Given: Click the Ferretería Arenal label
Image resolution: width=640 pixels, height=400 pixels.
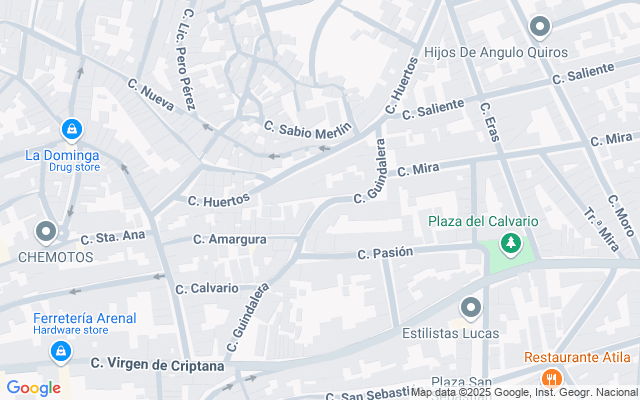Looking at the screenshot, I should (84, 318).
